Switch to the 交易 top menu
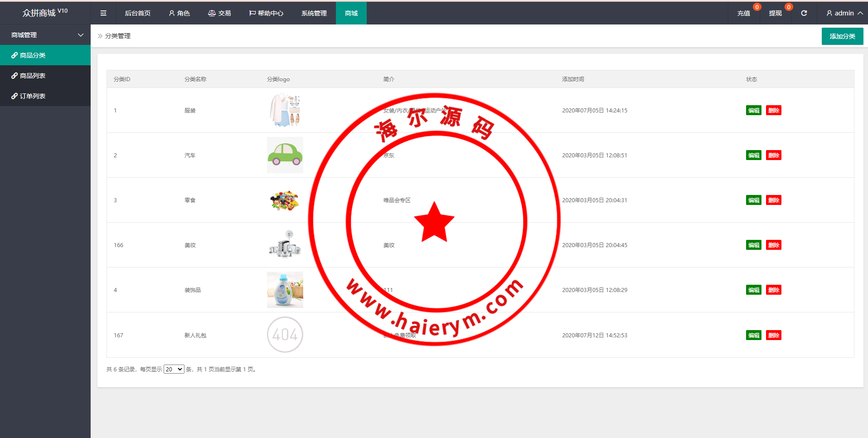868x438 pixels. click(219, 13)
